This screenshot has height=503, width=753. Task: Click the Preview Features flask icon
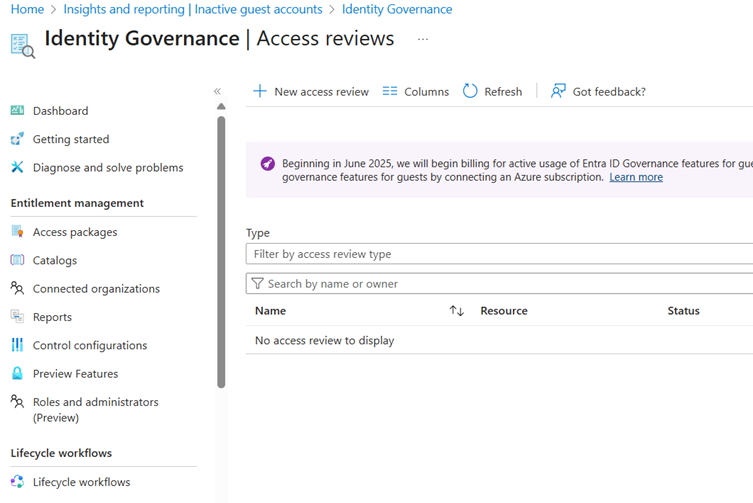coord(17,373)
